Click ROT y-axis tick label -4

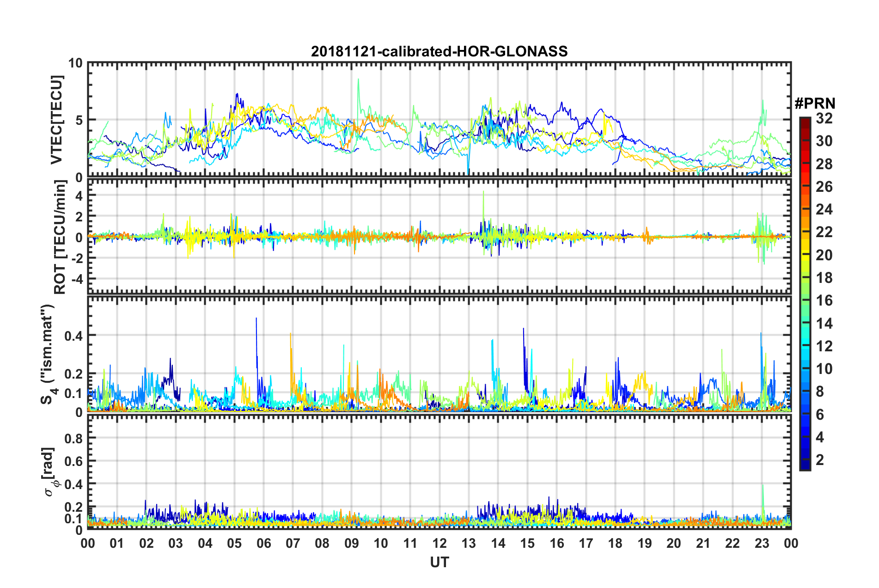tap(77, 279)
